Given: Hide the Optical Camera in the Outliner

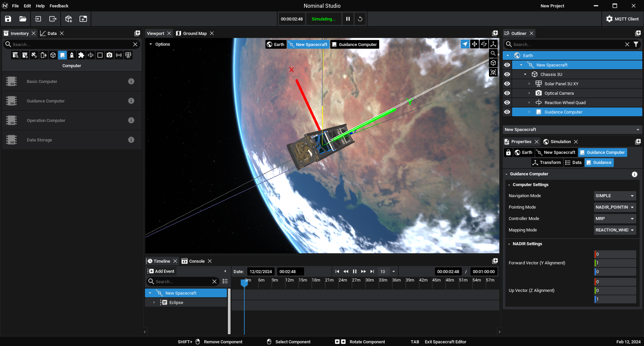Looking at the screenshot, I should click(507, 93).
